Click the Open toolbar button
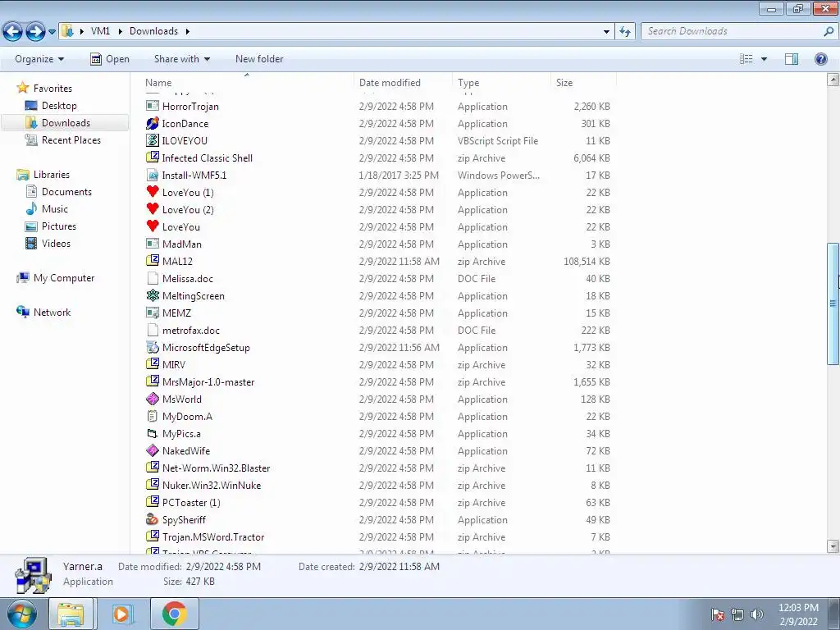 (110, 59)
